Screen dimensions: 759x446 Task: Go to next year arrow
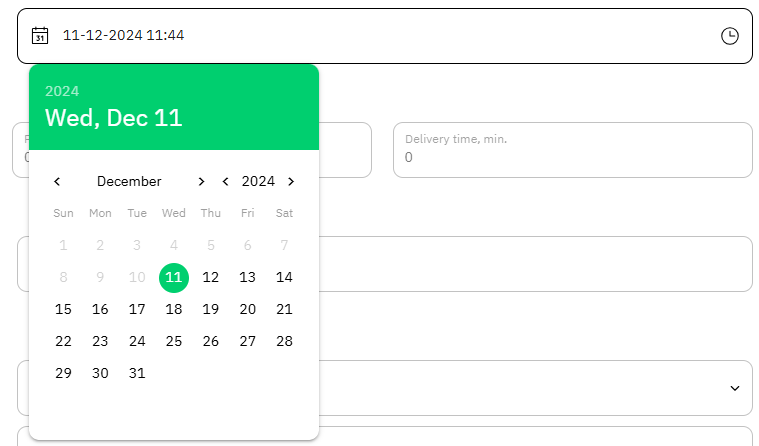(291, 181)
